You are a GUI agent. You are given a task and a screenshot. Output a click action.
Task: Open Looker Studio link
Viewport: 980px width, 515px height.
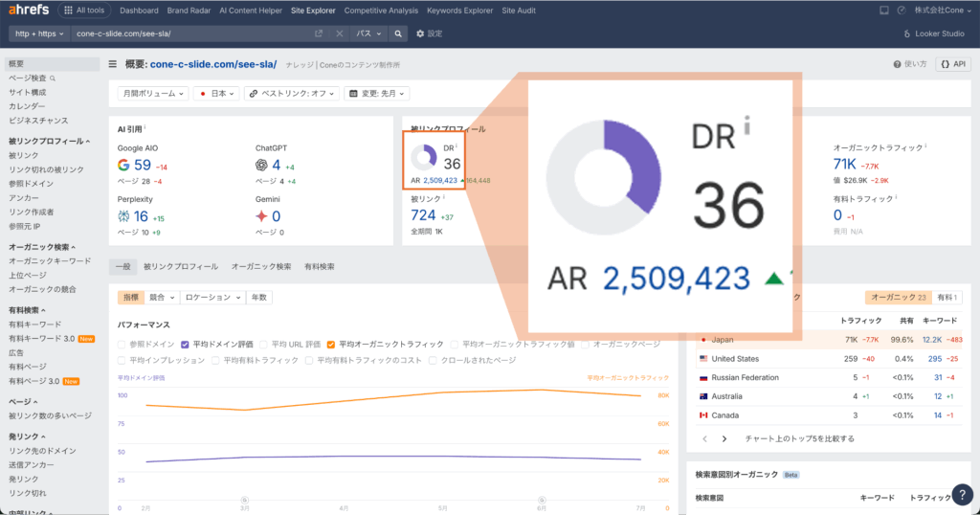click(x=934, y=34)
